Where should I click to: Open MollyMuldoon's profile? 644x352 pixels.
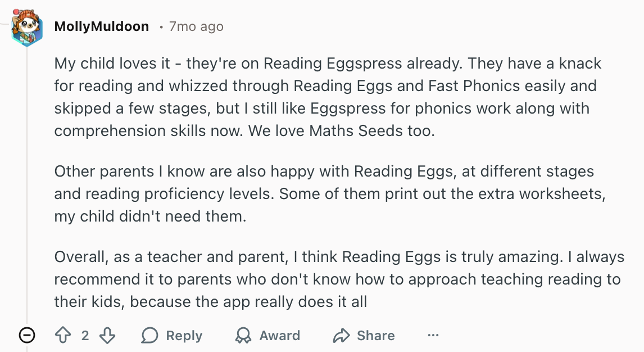[101, 26]
